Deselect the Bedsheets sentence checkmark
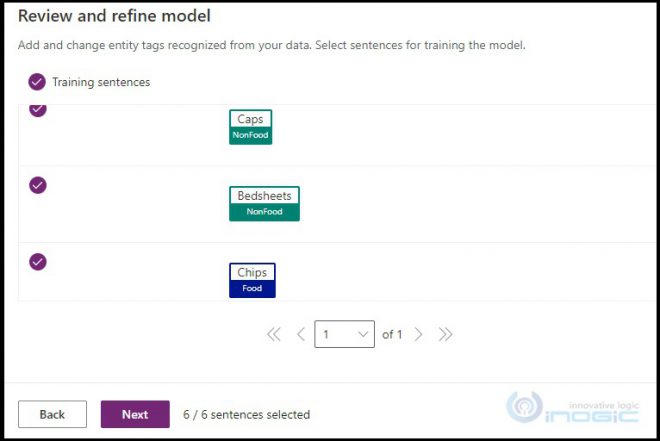The image size is (660, 441). point(38,185)
